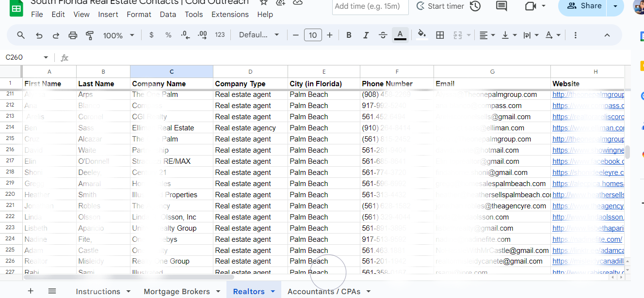Click the Start timer button
The image size is (644, 298).
coord(440,6)
